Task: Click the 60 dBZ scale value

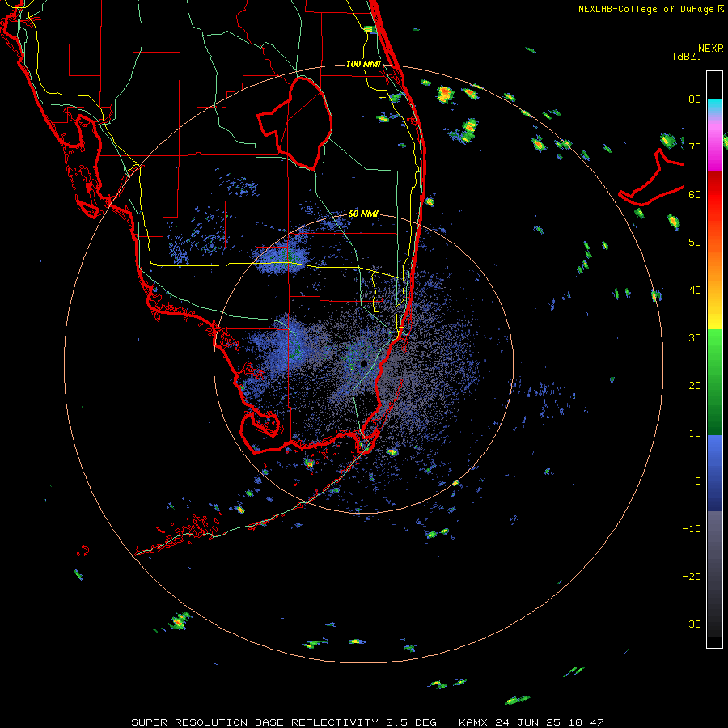Action: coord(695,194)
